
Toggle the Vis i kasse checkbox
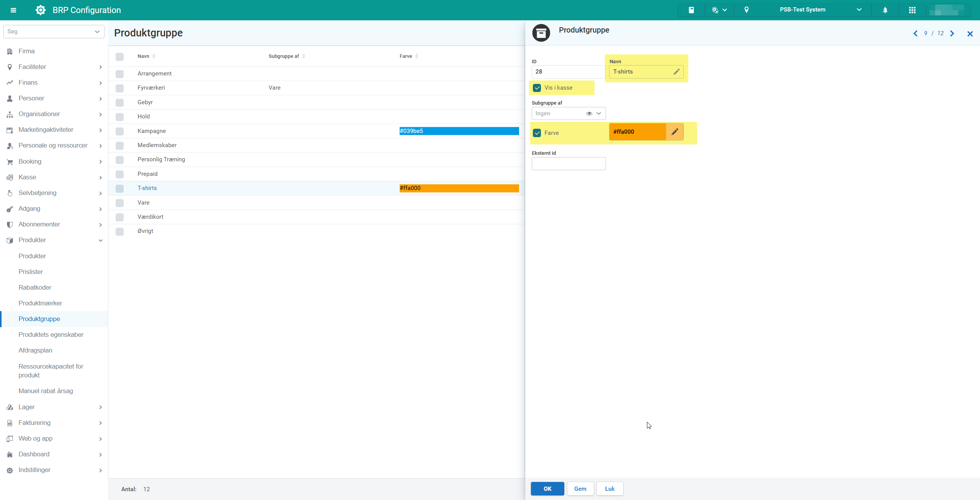coord(537,88)
